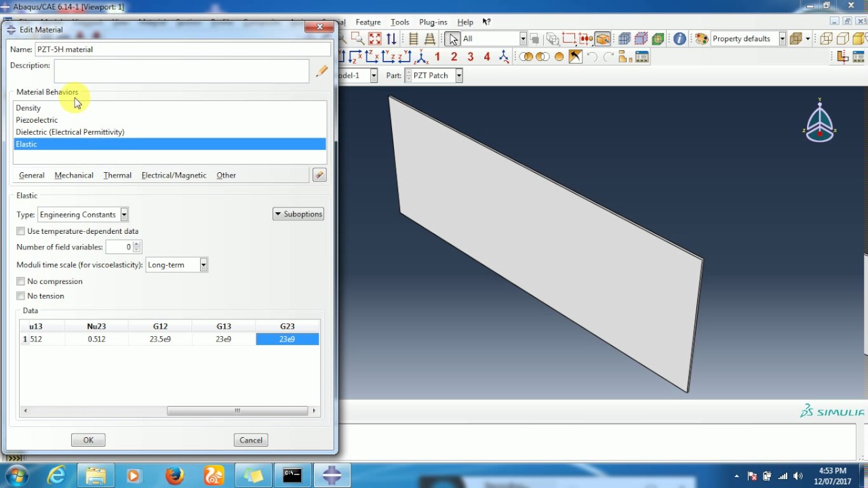Open the Other behaviors menu
Viewport: 868px width, 488px height.
click(x=226, y=175)
